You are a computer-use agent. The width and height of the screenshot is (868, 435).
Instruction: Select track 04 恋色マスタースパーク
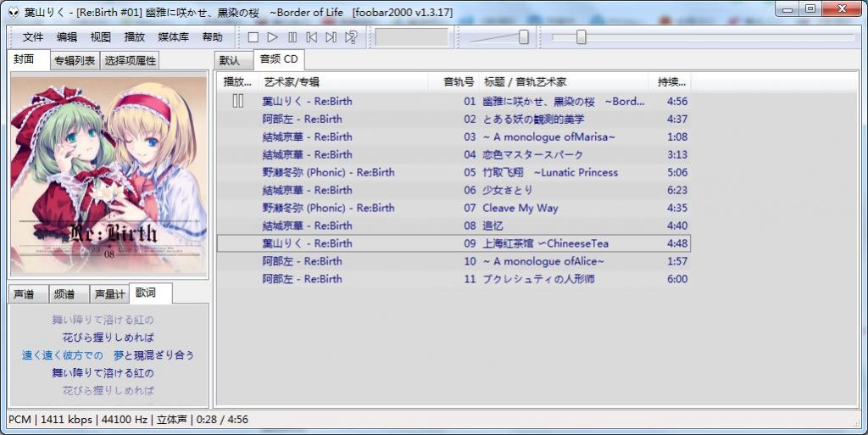453,154
